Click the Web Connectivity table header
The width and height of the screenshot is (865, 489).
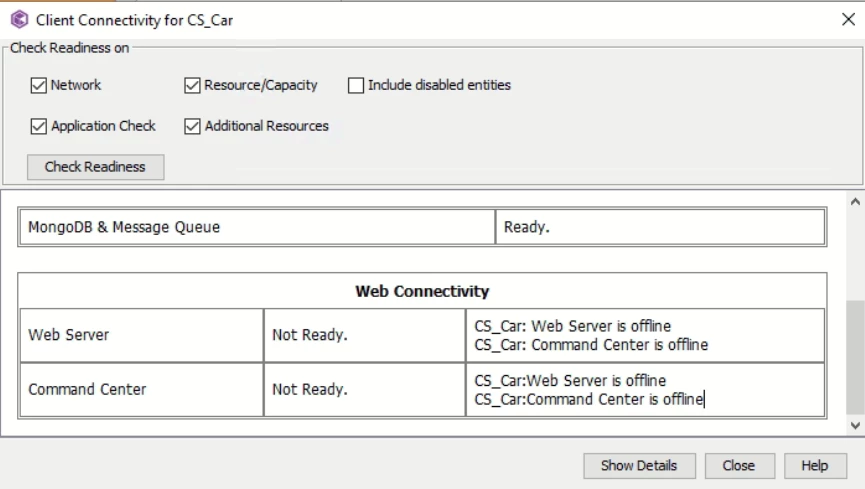tap(422, 291)
